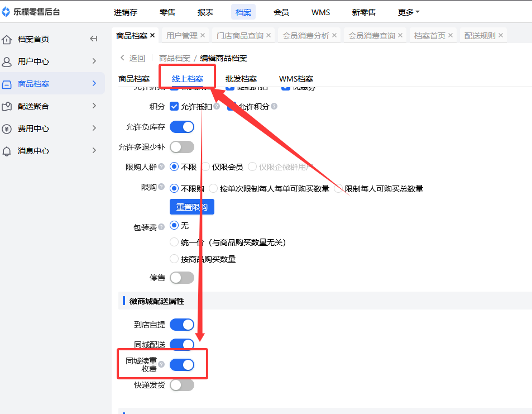Close the 用户管理 tab
The image size is (532, 414).
pyautogui.click(x=203, y=35)
